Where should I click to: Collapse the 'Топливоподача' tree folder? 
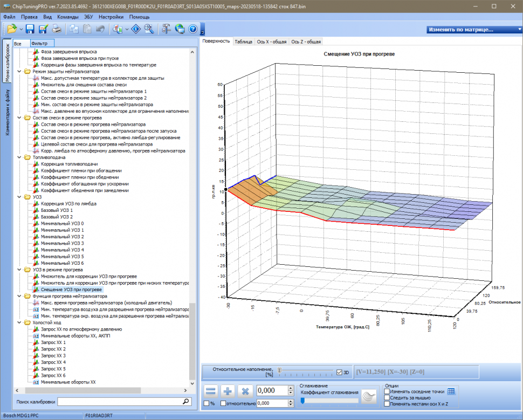(20, 157)
